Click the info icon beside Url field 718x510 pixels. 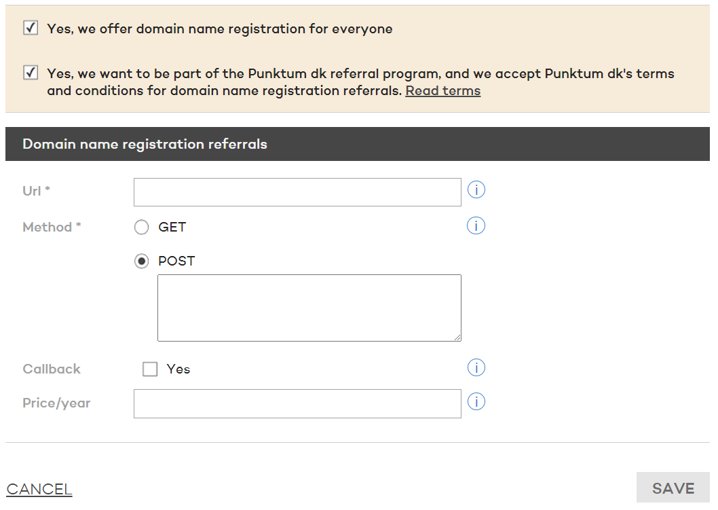coord(476,190)
